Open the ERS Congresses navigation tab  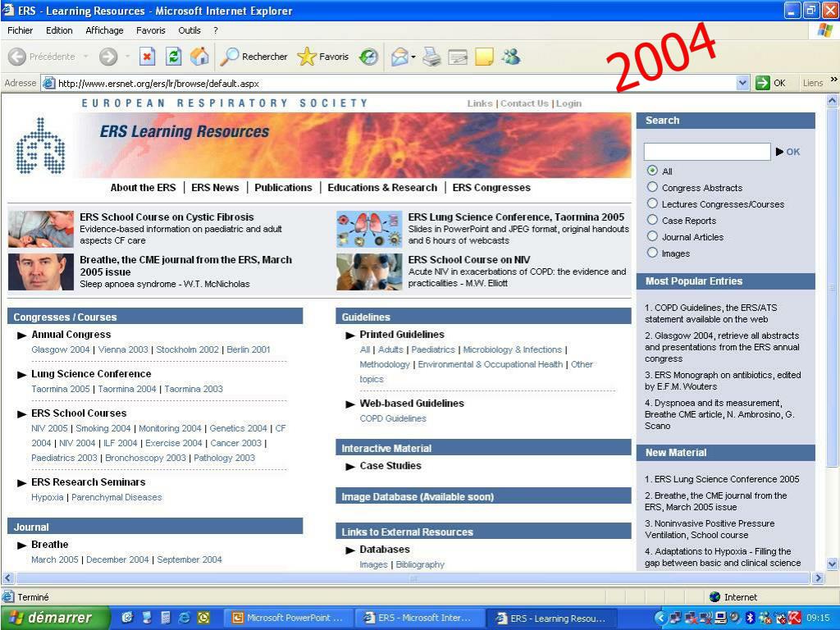pos(491,188)
